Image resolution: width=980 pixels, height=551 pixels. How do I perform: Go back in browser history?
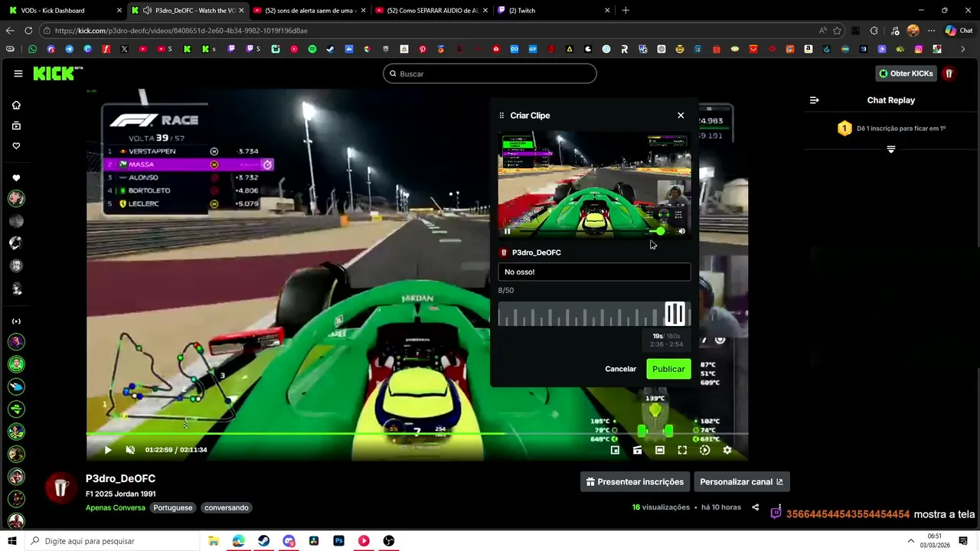click(10, 31)
